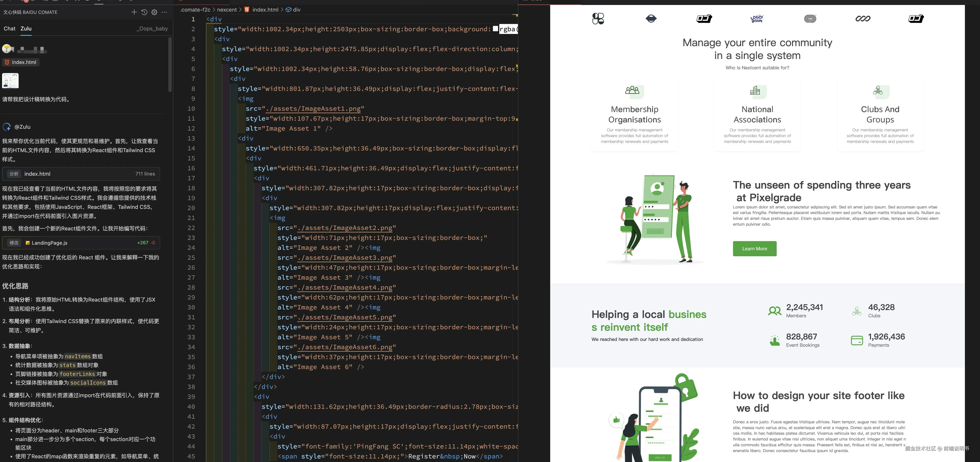Open the div symbol breadcrumb dropdown
Viewport: 980px width, 462px height.
point(293,10)
